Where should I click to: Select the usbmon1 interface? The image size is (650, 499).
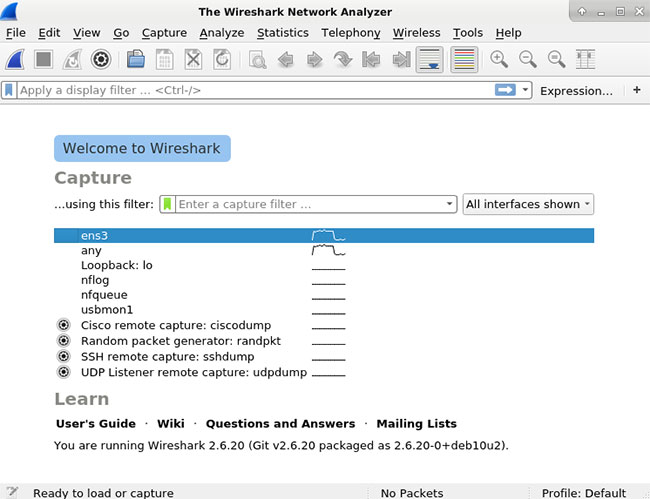tap(324, 310)
